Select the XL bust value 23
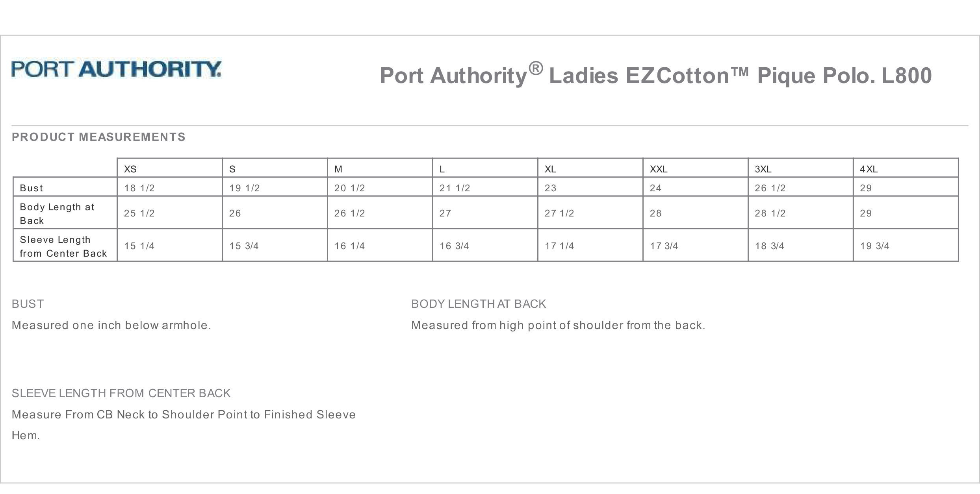This screenshot has width=980, height=494. coord(550,188)
